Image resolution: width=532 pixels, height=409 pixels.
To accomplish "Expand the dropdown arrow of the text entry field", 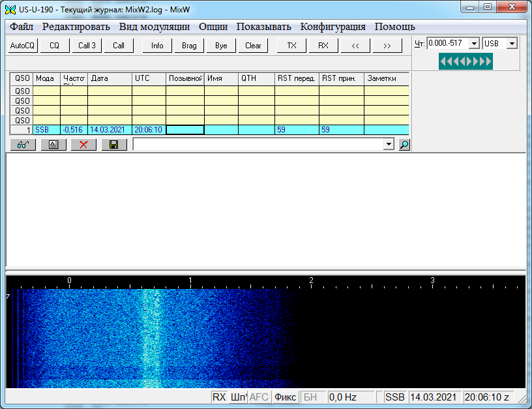I will tap(389, 144).
